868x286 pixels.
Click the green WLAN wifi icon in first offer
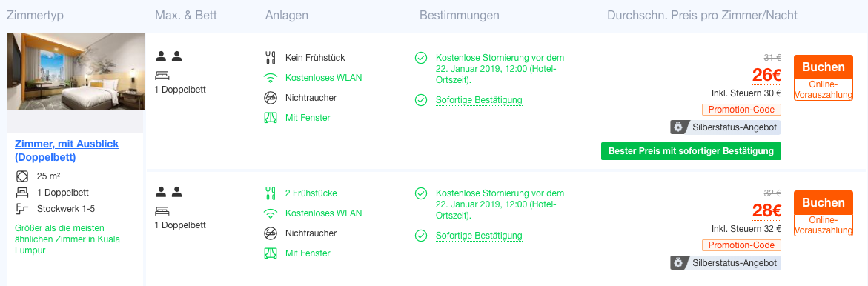(270, 78)
